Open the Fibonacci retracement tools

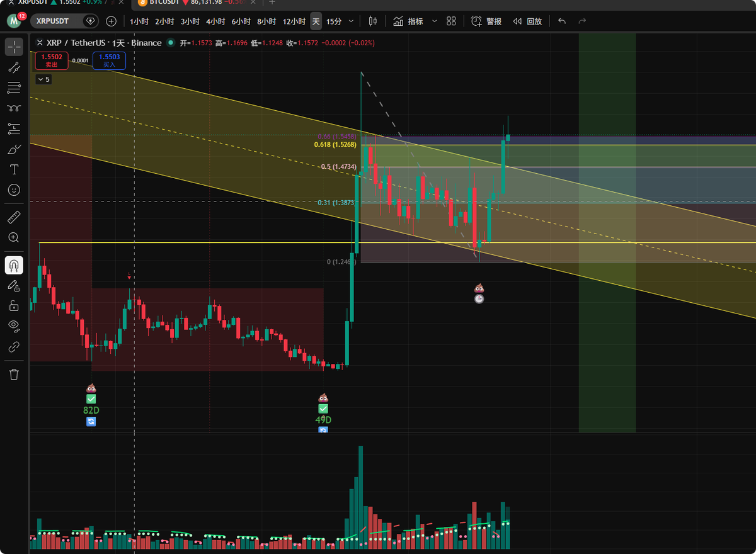(14, 88)
